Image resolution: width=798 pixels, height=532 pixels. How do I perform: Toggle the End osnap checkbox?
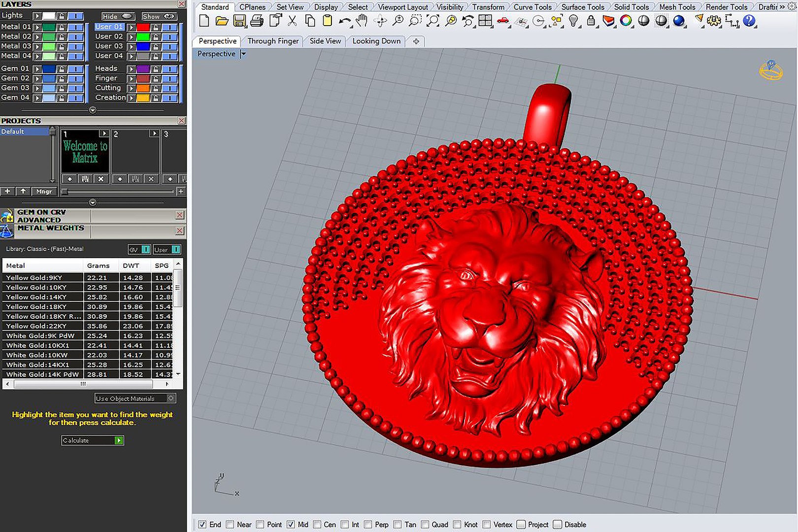coord(202,525)
